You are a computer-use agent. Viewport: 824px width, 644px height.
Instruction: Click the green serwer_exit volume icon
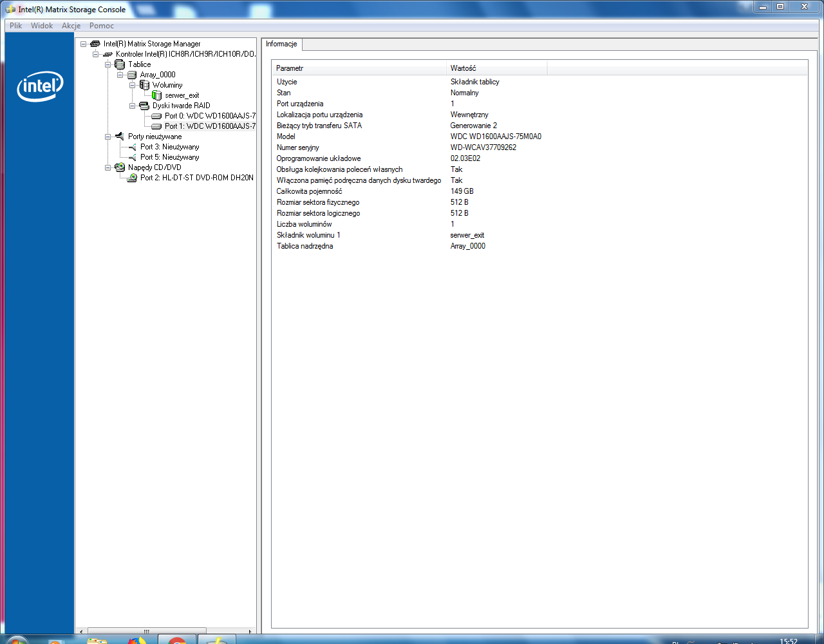click(156, 95)
